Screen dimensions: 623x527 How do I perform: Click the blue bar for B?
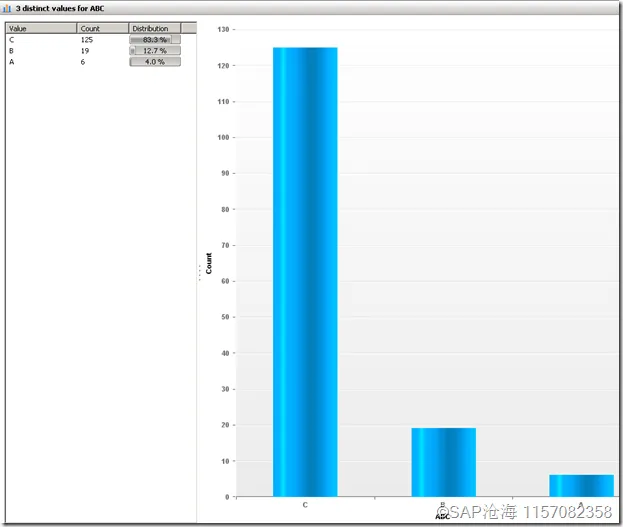[x=443, y=462]
